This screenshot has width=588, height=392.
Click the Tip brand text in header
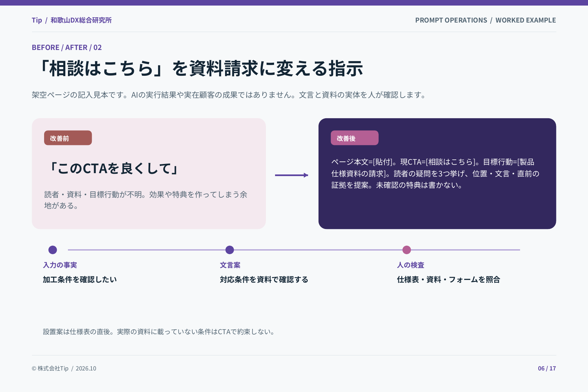[x=37, y=20]
